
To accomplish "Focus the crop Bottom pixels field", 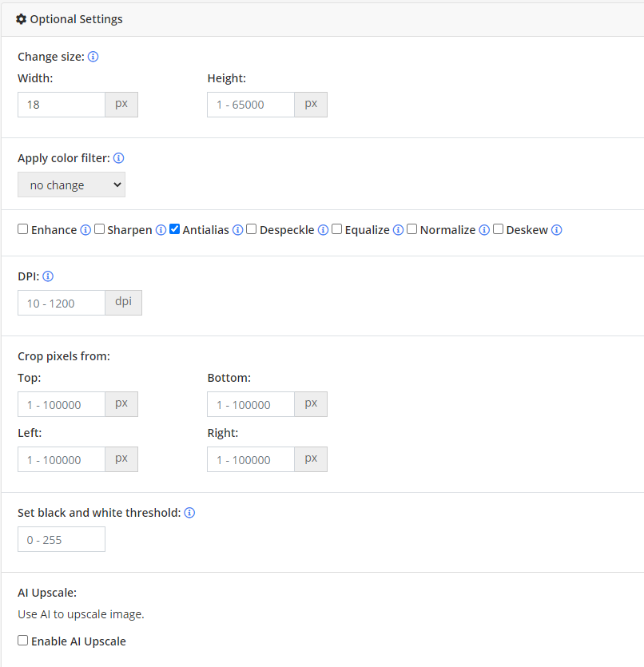I will point(251,404).
